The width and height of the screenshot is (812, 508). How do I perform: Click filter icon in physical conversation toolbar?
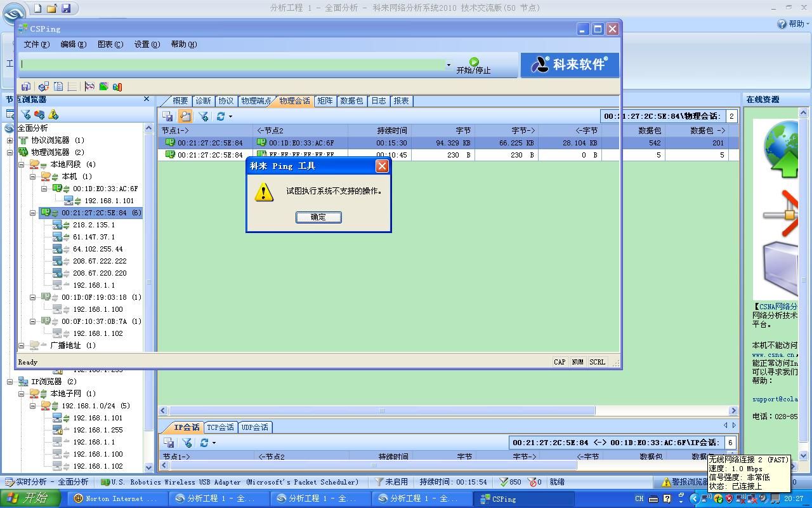point(203,116)
